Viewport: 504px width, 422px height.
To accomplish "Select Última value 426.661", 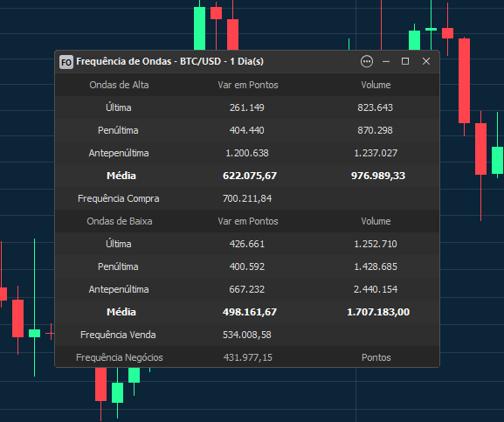I will tap(247, 244).
